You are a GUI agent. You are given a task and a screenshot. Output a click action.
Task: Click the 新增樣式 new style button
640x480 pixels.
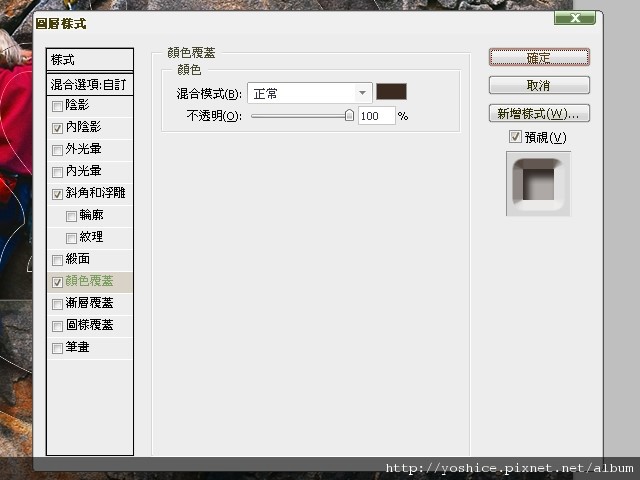tap(539, 113)
